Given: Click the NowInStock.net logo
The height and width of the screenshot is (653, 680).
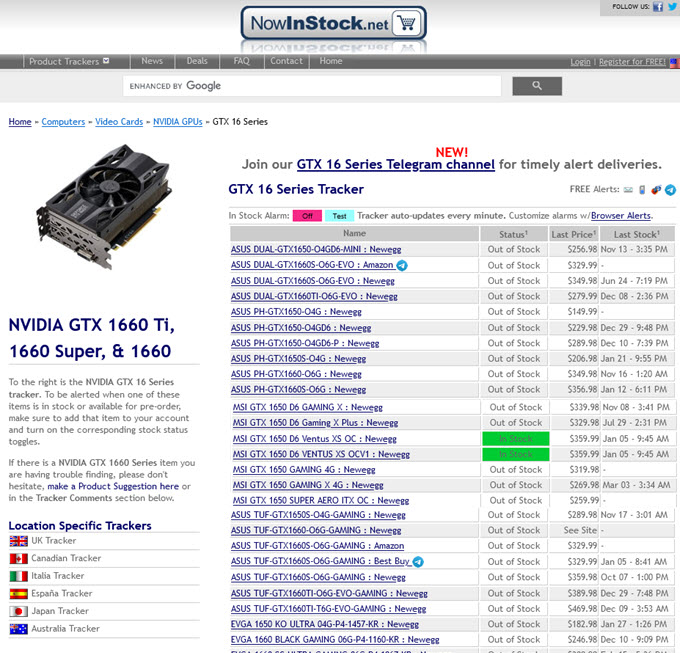Looking at the screenshot, I should pyautogui.click(x=333, y=23).
